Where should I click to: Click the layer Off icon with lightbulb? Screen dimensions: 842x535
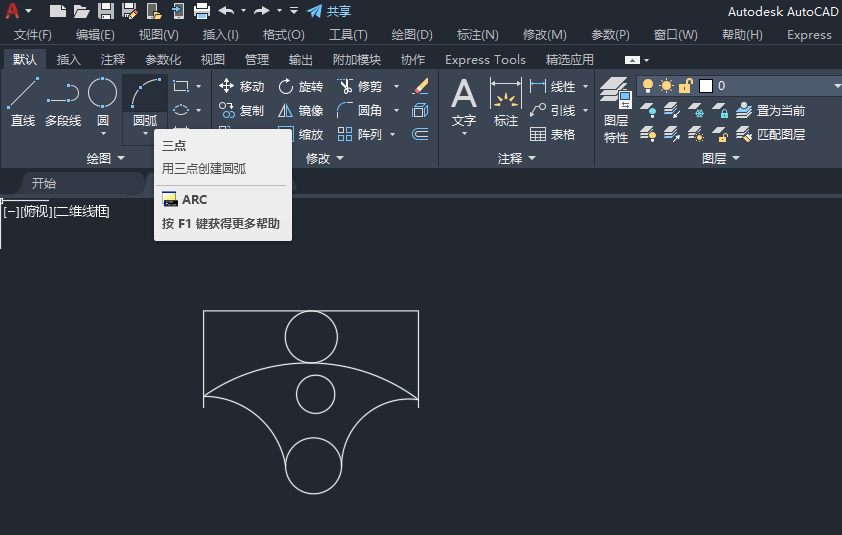tap(648, 110)
